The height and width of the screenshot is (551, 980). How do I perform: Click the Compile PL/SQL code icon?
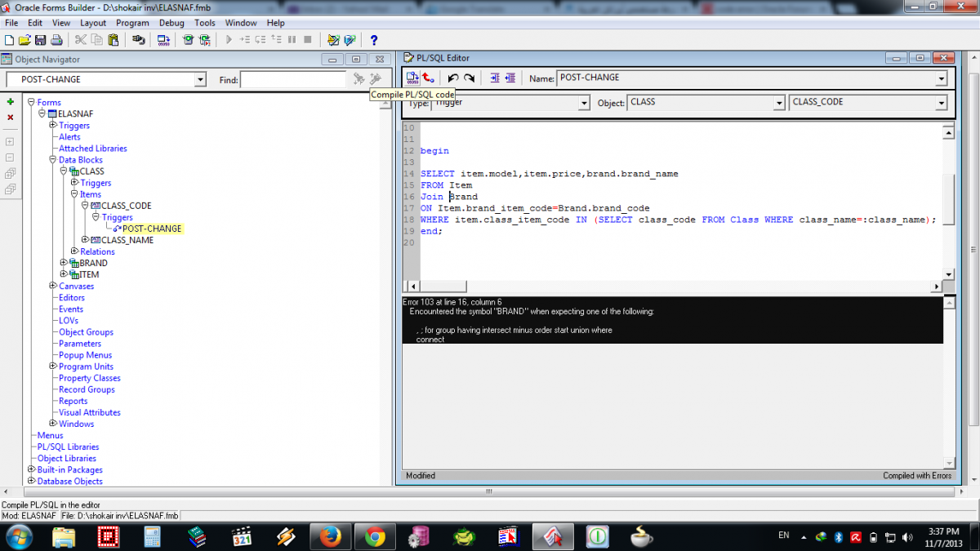[x=412, y=78]
